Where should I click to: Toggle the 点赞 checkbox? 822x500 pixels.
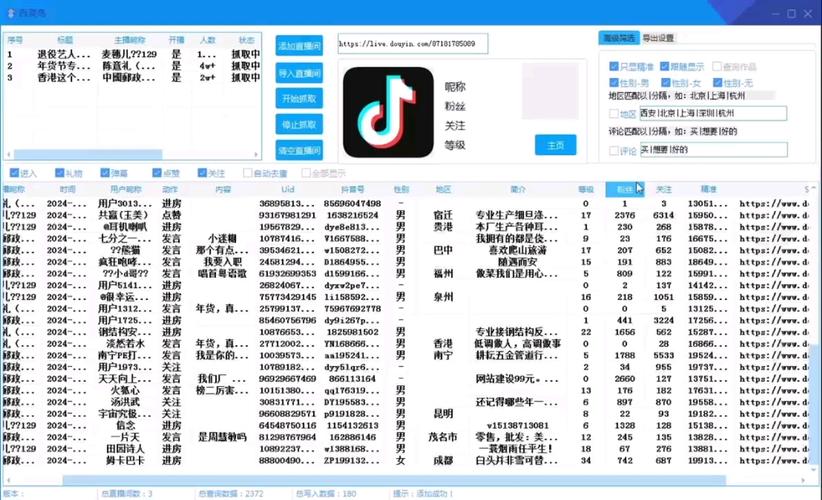pyautogui.click(x=157, y=173)
